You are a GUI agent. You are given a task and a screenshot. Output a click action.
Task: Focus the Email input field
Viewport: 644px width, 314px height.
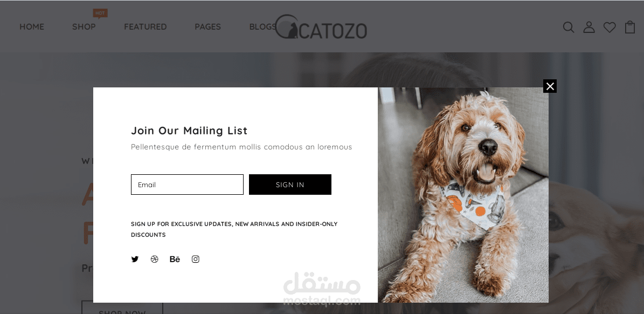point(188,185)
